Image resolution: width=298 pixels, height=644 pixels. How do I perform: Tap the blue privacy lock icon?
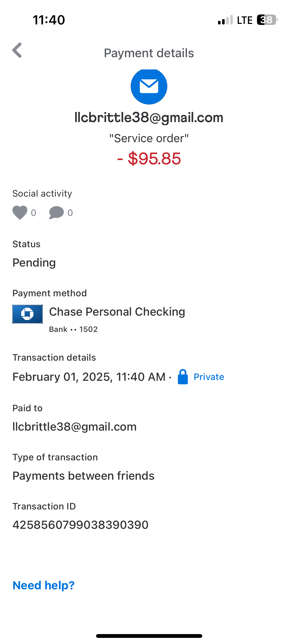[x=183, y=377]
